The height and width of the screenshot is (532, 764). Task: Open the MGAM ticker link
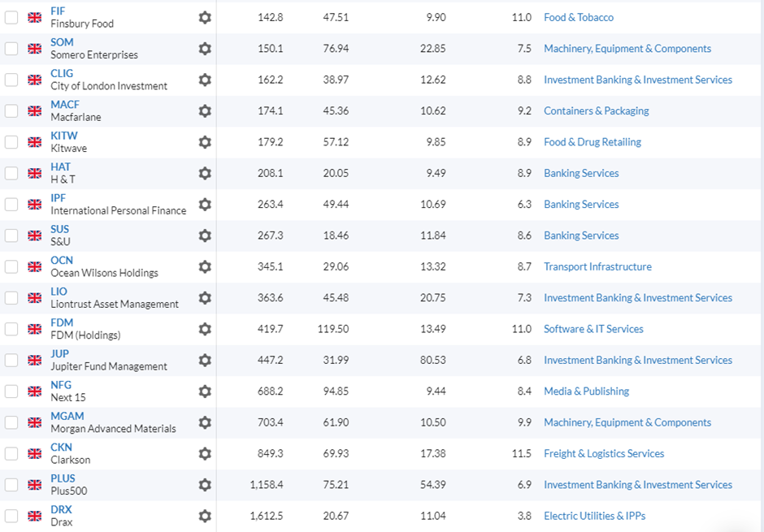click(67, 416)
